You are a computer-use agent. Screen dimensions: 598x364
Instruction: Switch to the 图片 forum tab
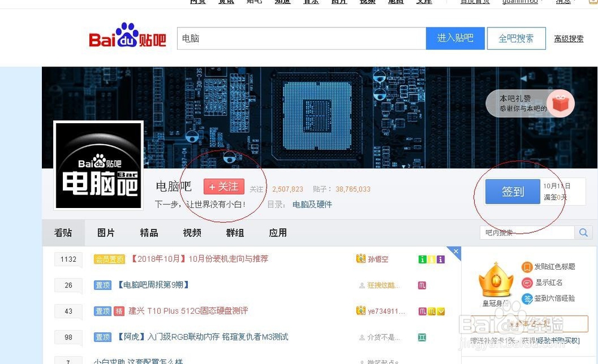105,233
